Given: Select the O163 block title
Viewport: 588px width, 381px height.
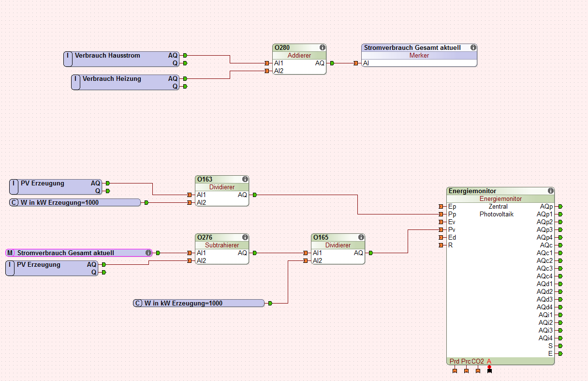Looking at the screenshot, I should pyautogui.click(x=205, y=179).
